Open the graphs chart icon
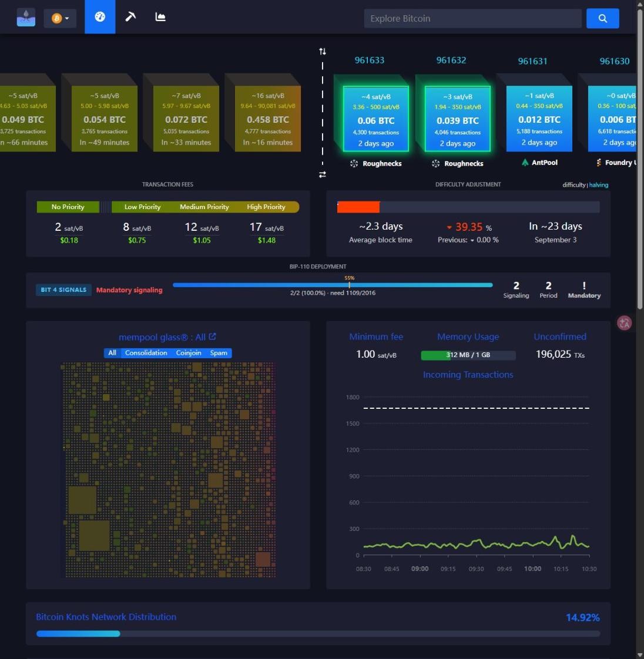The image size is (644, 659). click(160, 17)
